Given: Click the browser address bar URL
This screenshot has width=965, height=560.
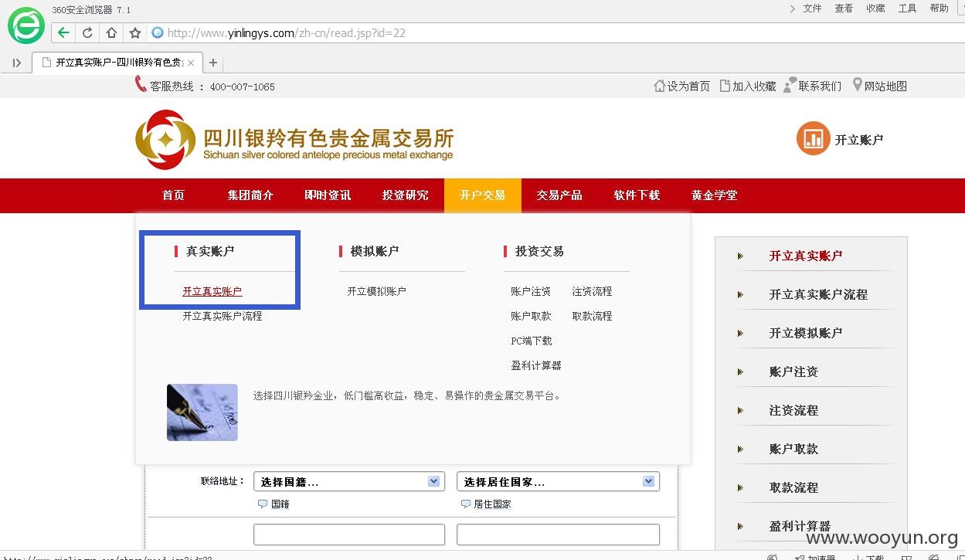Looking at the screenshot, I should click(287, 32).
